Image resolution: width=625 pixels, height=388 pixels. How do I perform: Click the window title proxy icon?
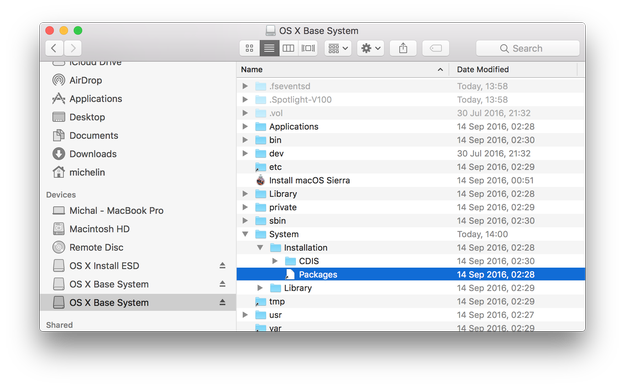click(271, 31)
